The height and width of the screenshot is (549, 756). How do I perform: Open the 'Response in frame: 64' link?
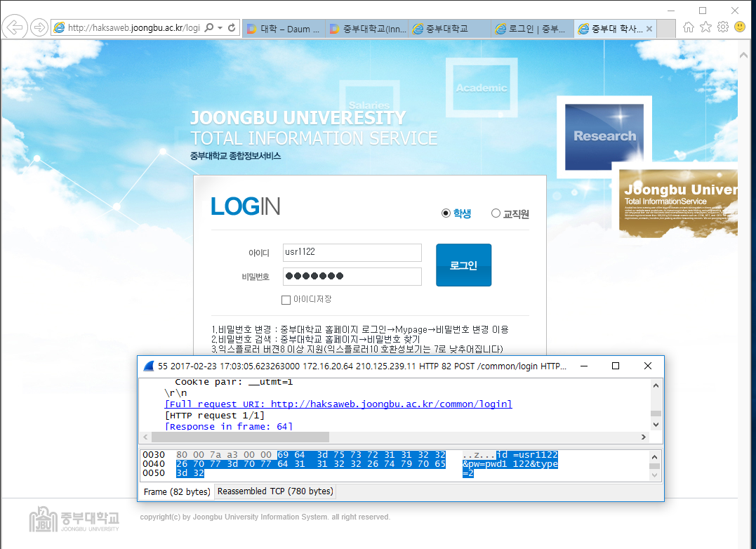pos(229,427)
